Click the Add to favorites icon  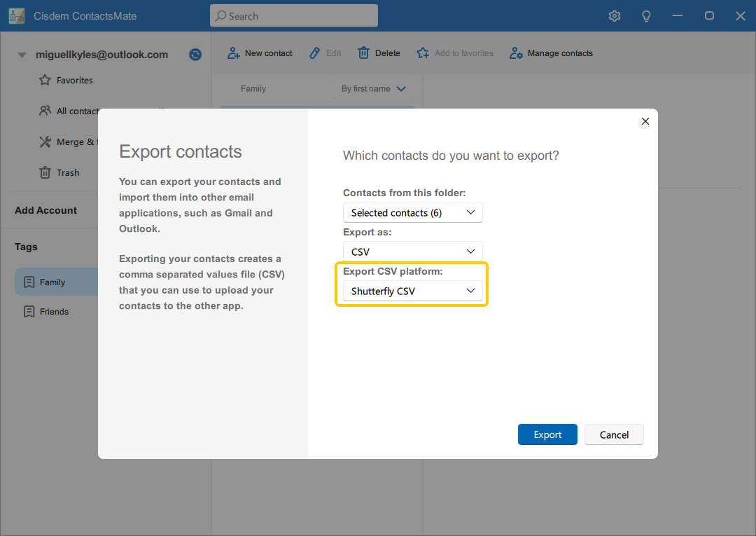pos(423,53)
